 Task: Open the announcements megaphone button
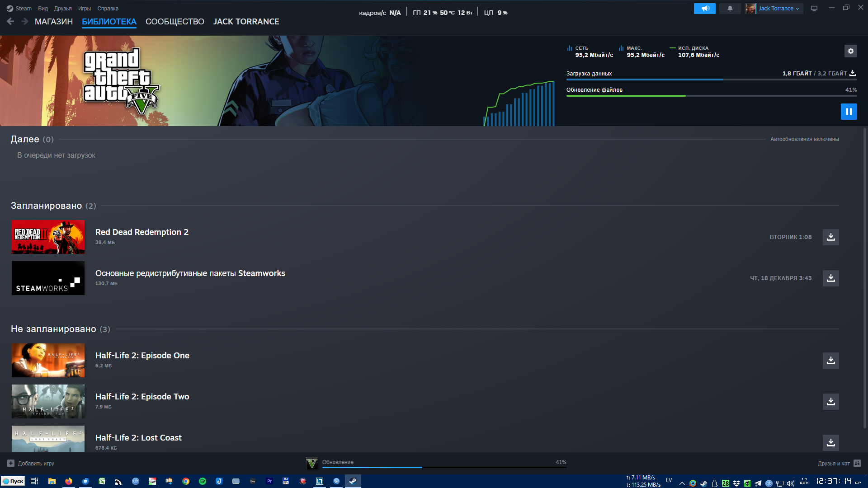click(x=704, y=9)
